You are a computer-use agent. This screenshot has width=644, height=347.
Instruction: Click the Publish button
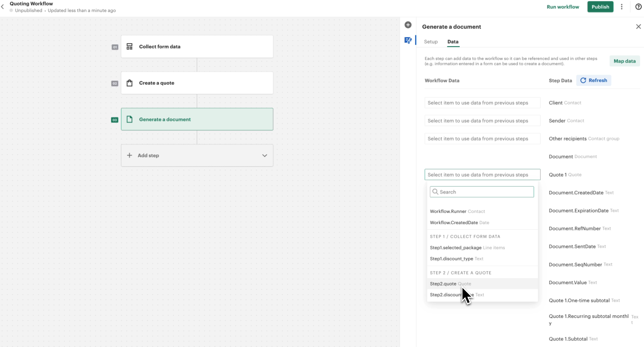coord(600,7)
